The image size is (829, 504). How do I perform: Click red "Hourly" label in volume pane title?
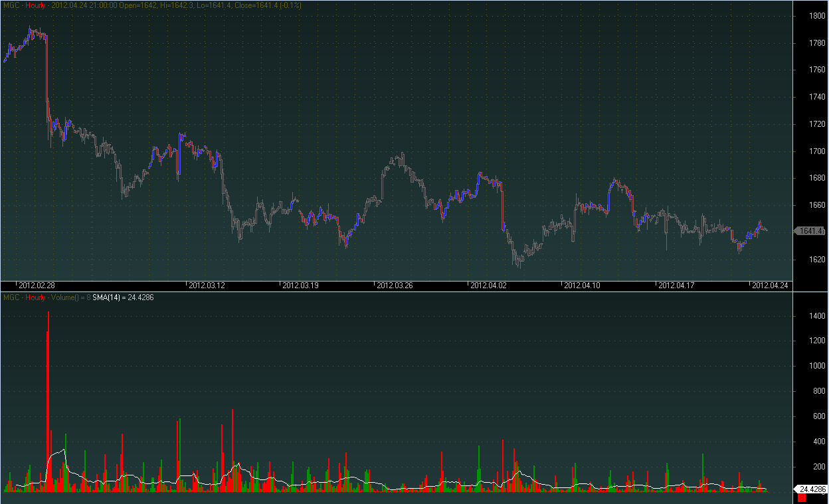coord(35,297)
